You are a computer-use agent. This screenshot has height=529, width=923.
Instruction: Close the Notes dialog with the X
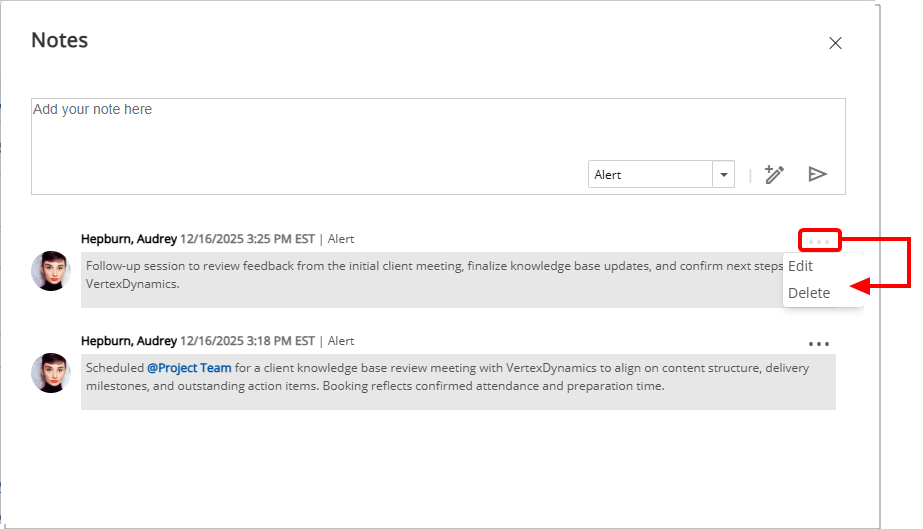pos(835,43)
